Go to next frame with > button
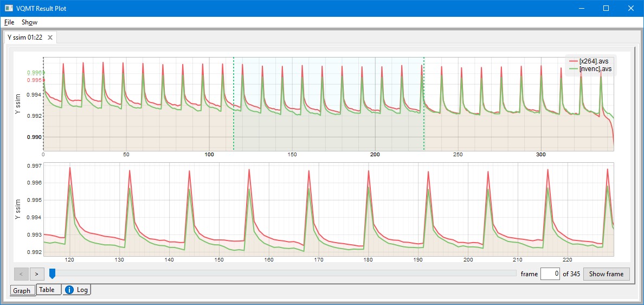Image resolution: width=644 pixels, height=305 pixels. (36, 274)
